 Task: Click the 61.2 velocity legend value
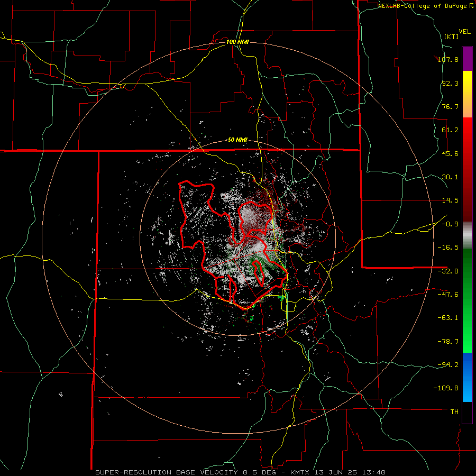pos(450,130)
